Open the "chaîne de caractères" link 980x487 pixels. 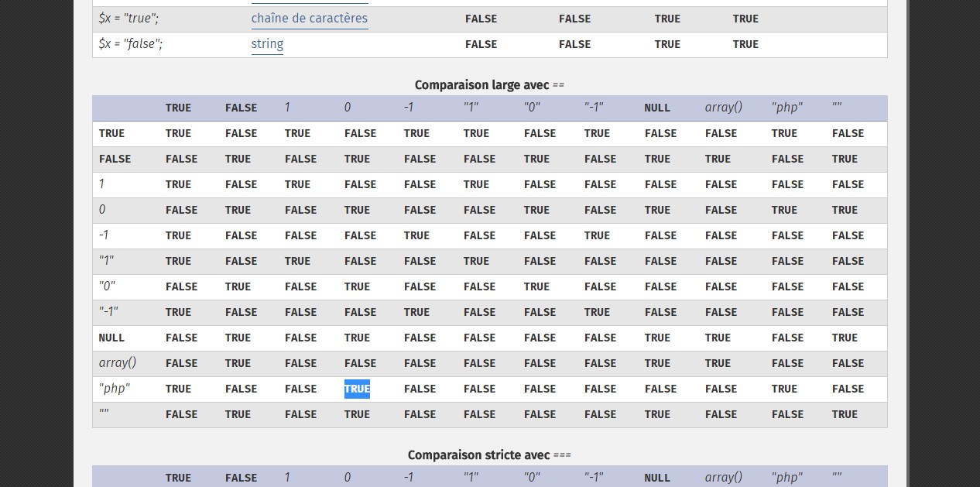309,19
